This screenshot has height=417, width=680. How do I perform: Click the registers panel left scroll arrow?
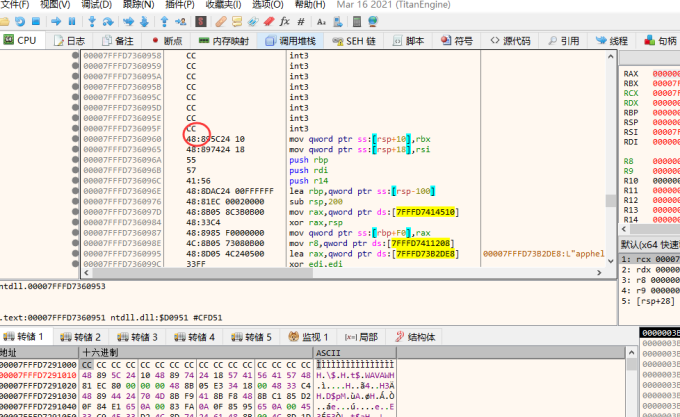(x=624, y=228)
